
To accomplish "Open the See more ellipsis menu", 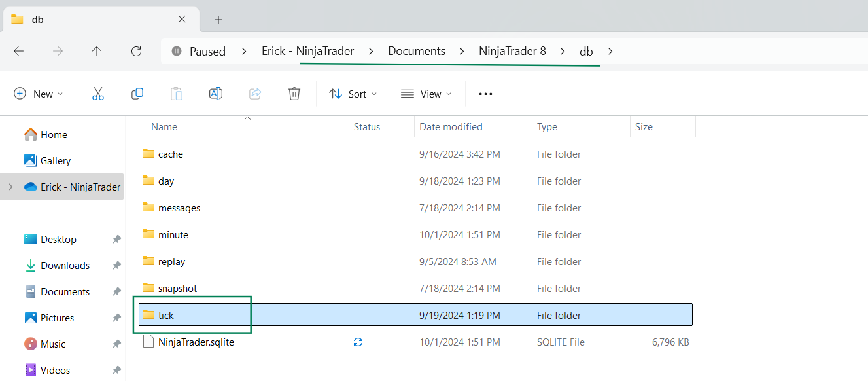I will click(x=485, y=94).
